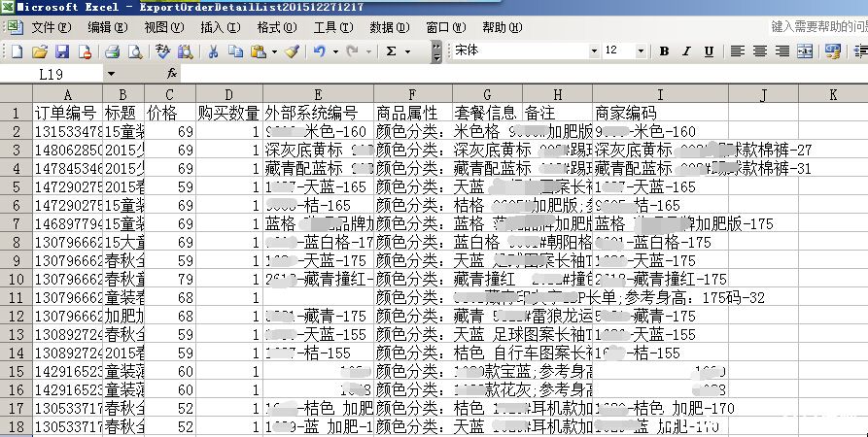
Task: Center align the cell text
Action: coord(759,51)
